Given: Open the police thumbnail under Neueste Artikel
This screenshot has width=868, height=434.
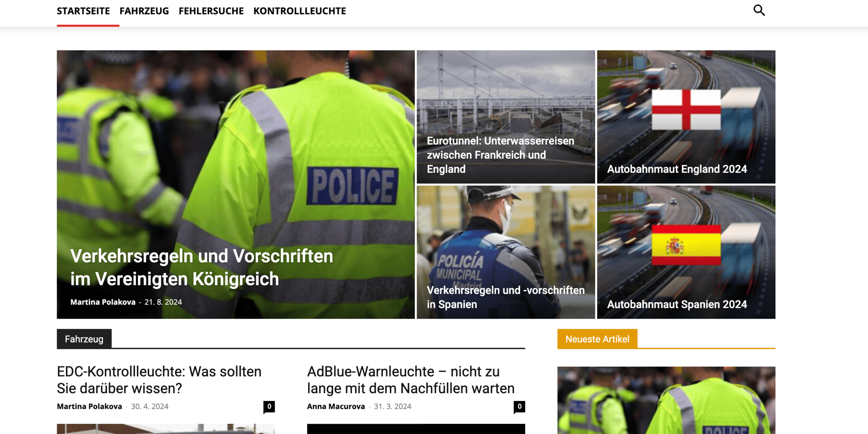Looking at the screenshot, I should [666, 400].
